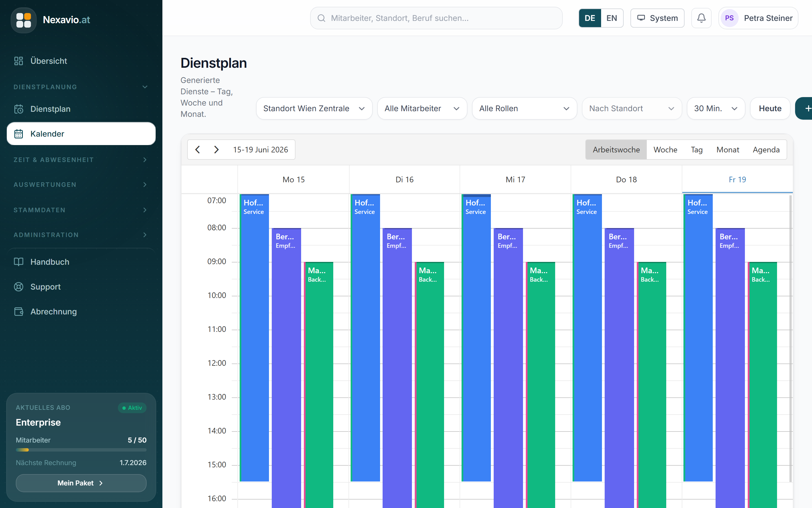Click the Fr 19 day header
Screen dimensions: 812x508
coord(738,180)
